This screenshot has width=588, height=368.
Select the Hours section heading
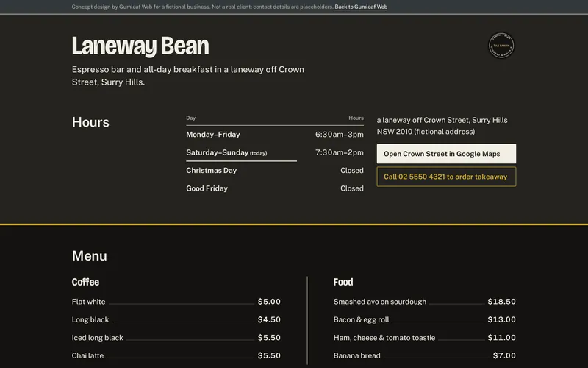[x=90, y=122]
